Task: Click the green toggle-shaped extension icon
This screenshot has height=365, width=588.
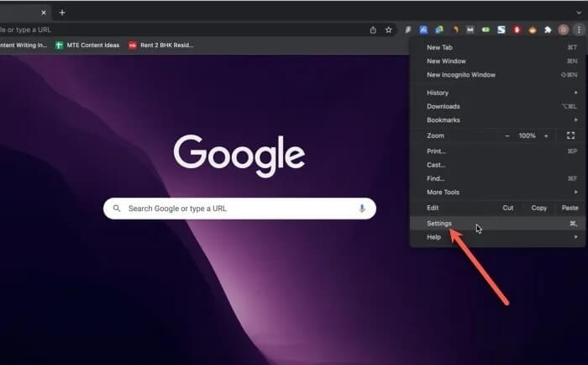Action: (x=486, y=29)
